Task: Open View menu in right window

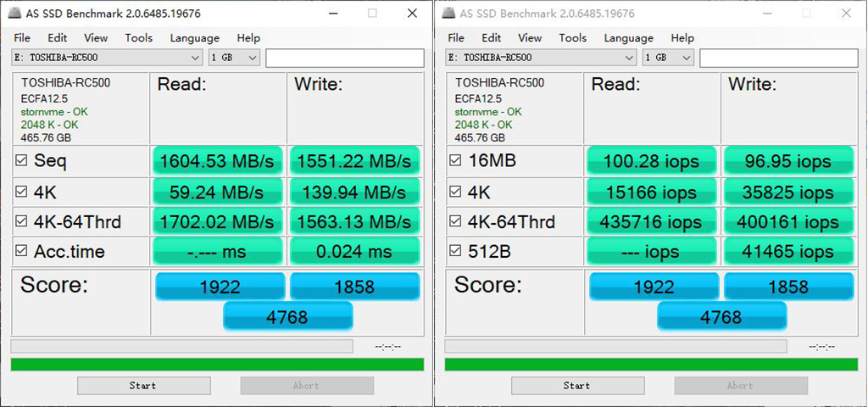Action: (x=530, y=37)
